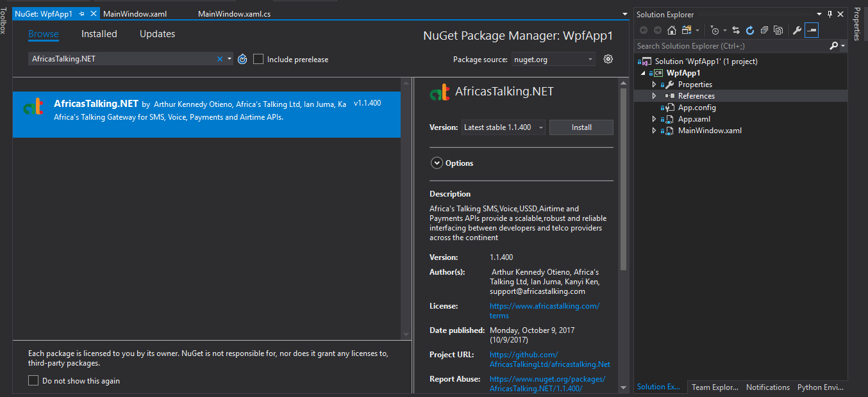868x397 pixels.
Task: Open the Properties side panel tab
Action: coord(856,24)
